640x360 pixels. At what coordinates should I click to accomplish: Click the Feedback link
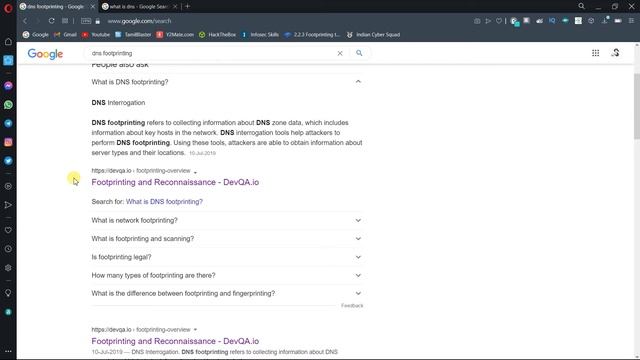click(352, 306)
